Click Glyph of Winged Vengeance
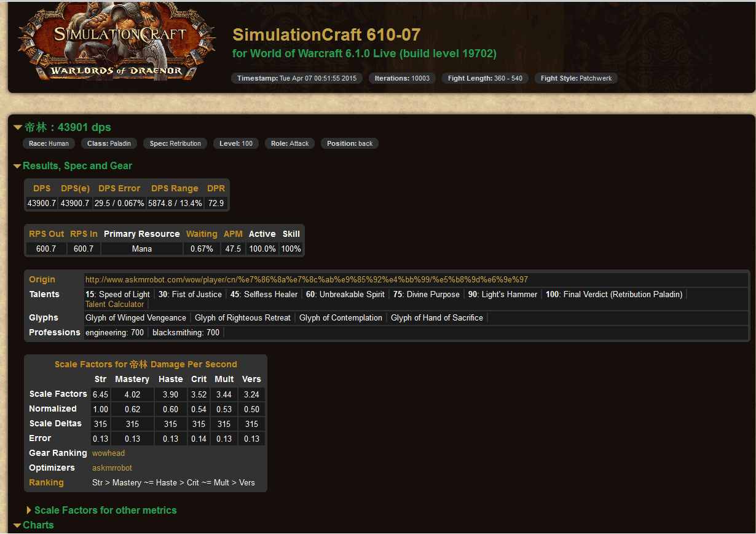The height and width of the screenshot is (534, 756). pos(136,317)
